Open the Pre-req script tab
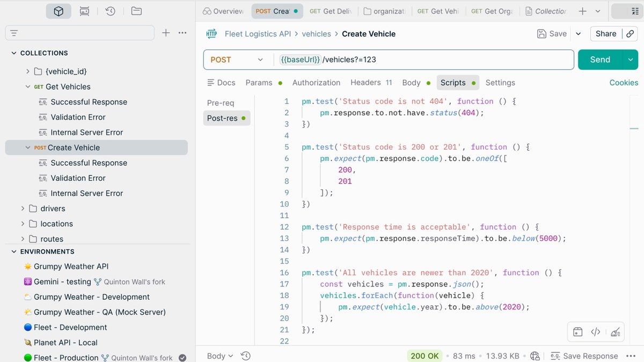Screen dimensions: 644x362 point(221,103)
